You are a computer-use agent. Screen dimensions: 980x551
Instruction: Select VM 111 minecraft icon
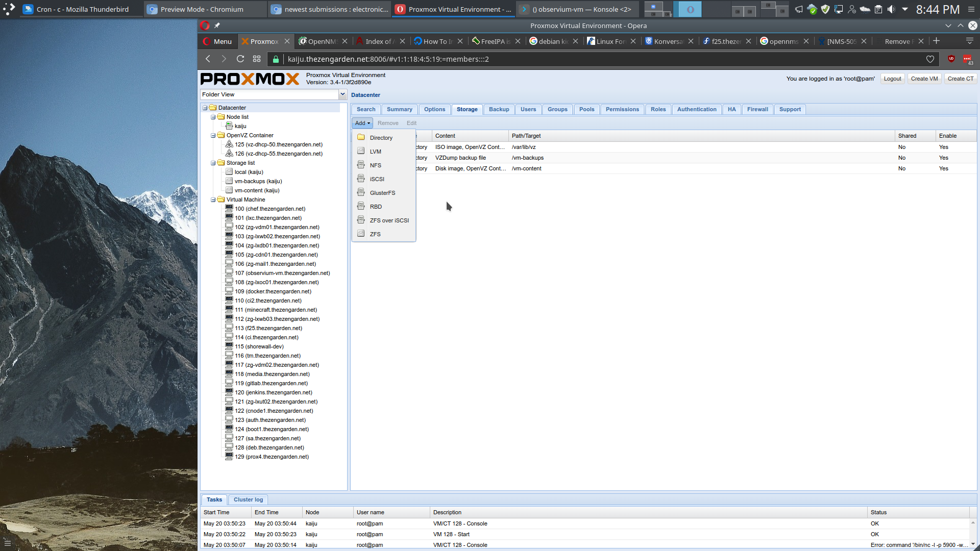229,310
